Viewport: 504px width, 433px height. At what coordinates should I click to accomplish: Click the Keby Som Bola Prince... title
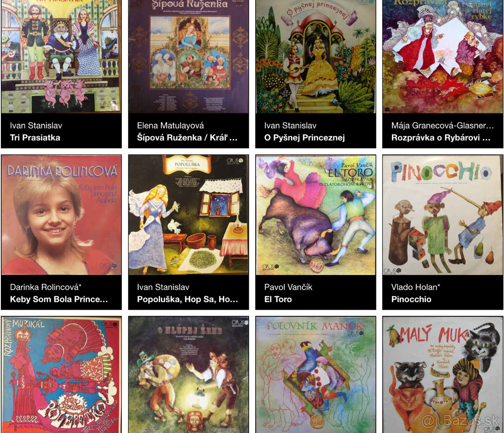click(59, 299)
